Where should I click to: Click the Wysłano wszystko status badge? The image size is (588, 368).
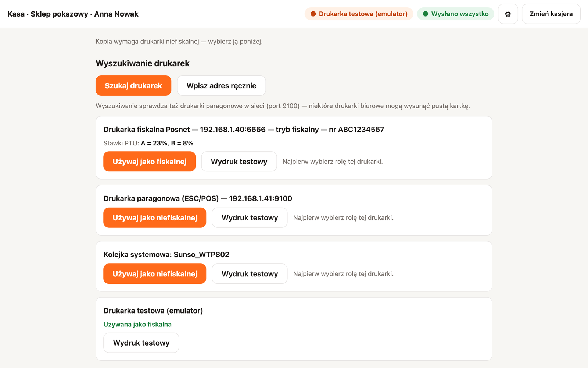click(456, 14)
